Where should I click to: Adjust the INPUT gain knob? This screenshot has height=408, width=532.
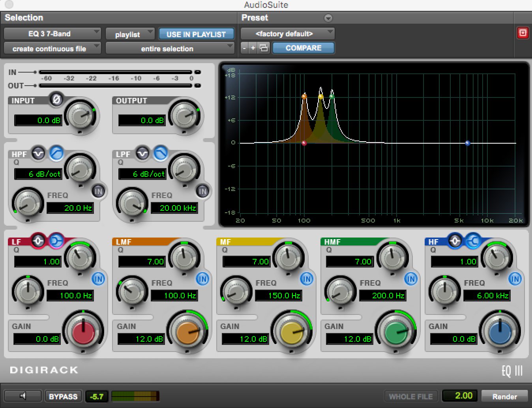coord(81,116)
